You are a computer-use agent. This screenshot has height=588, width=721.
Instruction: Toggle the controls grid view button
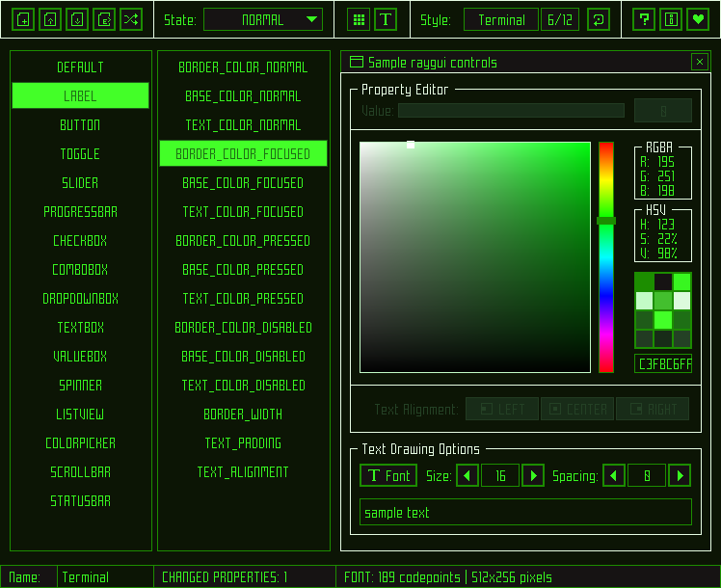(x=359, y=19)
